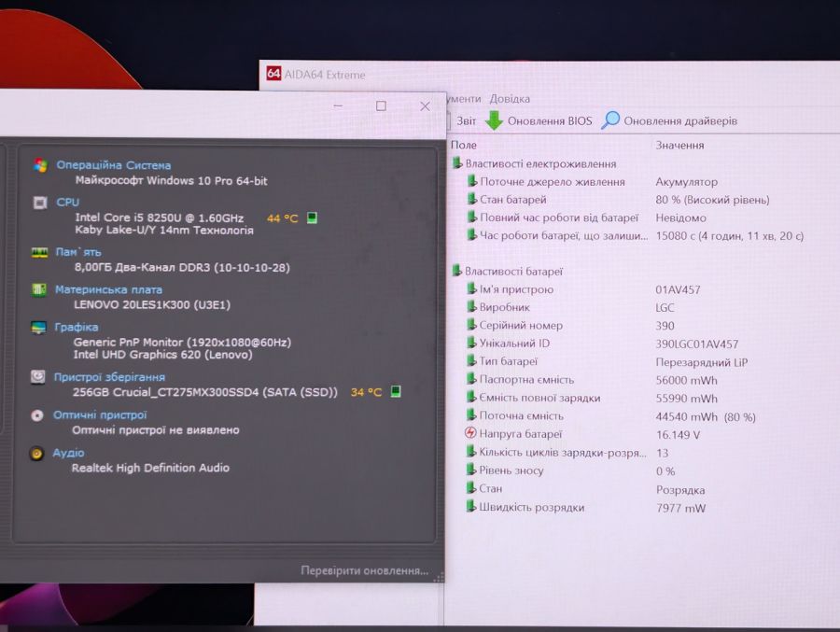Select the Кількість циклів зарядки-розря... row

(567, 453)
